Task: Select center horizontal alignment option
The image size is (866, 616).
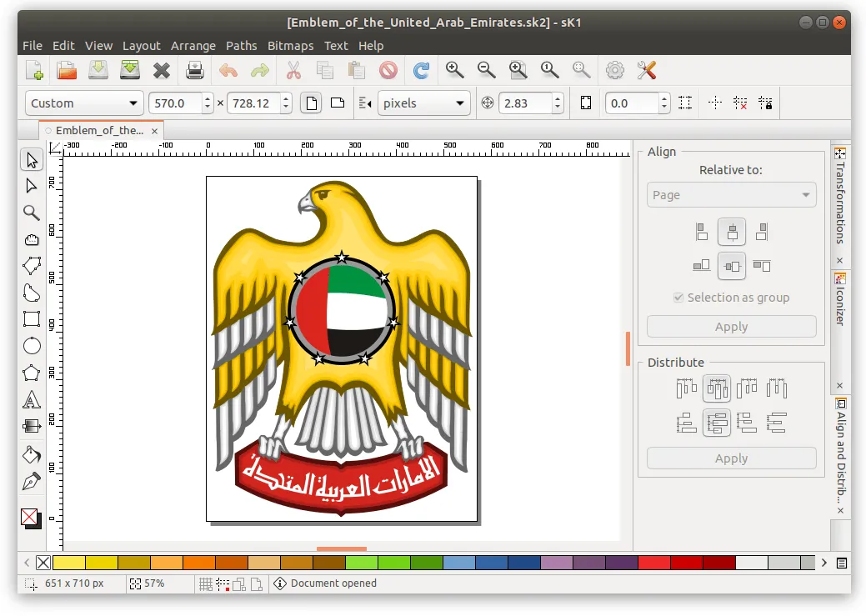Action: coord(731,231)
